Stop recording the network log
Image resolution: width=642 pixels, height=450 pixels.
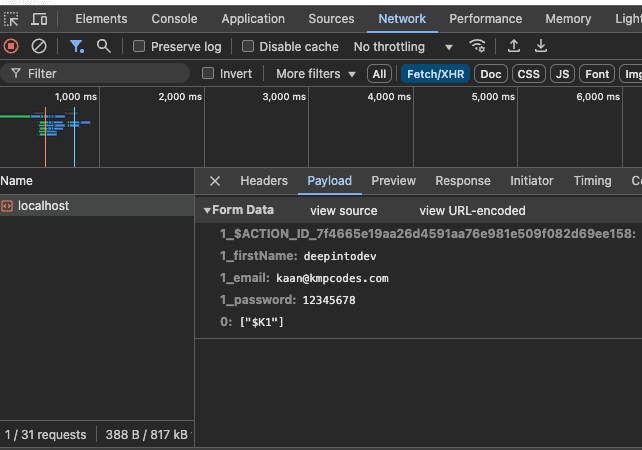coord(11,46)
